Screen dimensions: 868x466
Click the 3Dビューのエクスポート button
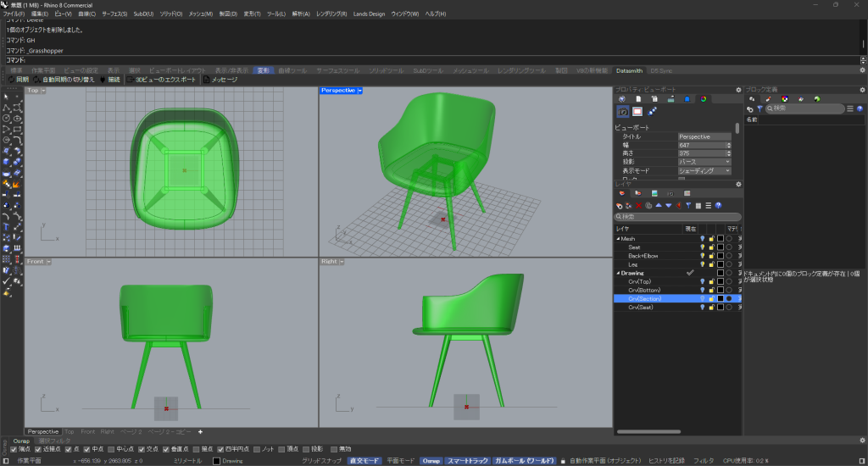[164, 80]
